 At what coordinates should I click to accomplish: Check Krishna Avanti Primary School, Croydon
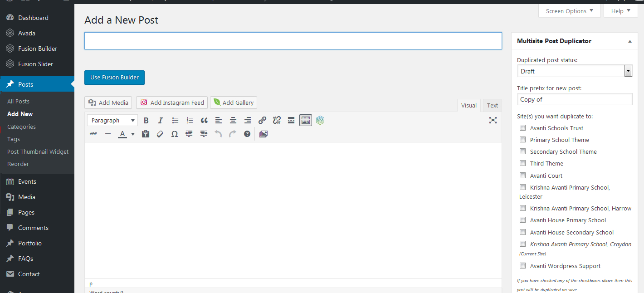[523, 244]
